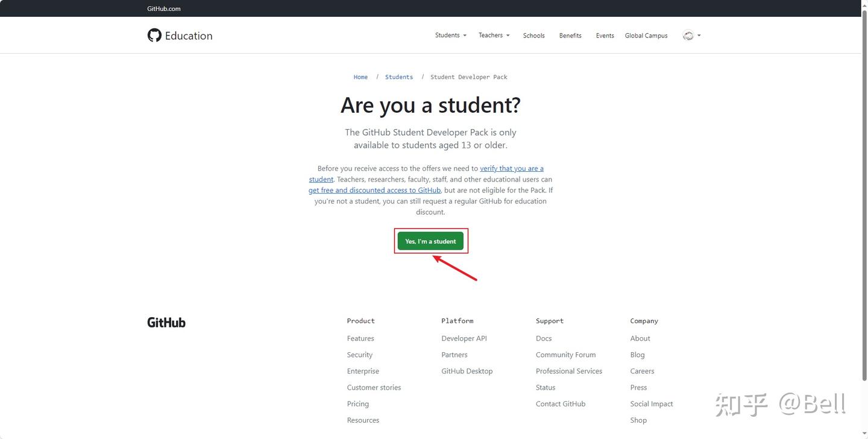The width and height of the screenshot is (868, 439).
Task: Expand the Students dropdown menu
Action: coord(451,36)
